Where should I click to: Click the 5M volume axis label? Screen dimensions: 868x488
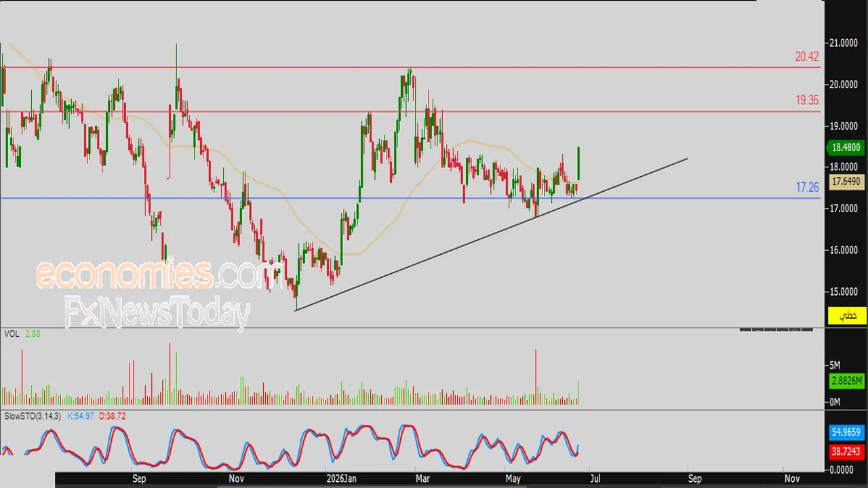click(835, 365)
